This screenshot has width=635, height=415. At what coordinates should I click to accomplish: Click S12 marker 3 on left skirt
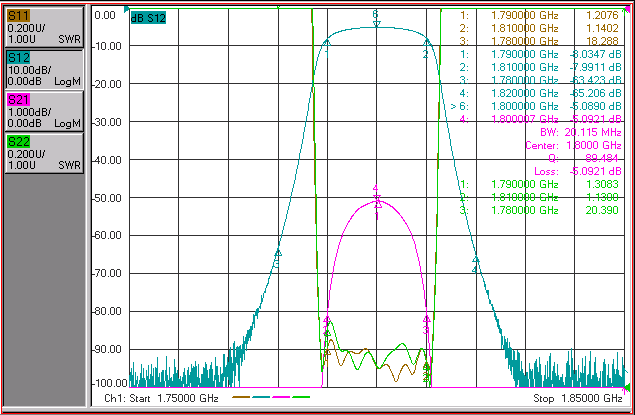click(278, 253)
